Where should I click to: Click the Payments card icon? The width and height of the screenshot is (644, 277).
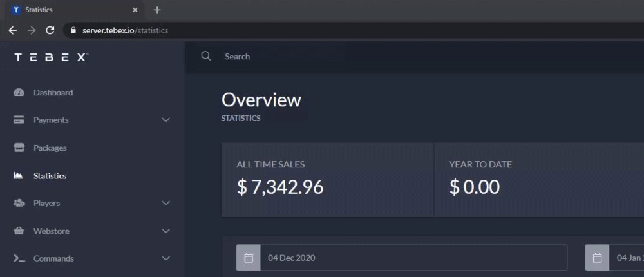pos(19,120)
